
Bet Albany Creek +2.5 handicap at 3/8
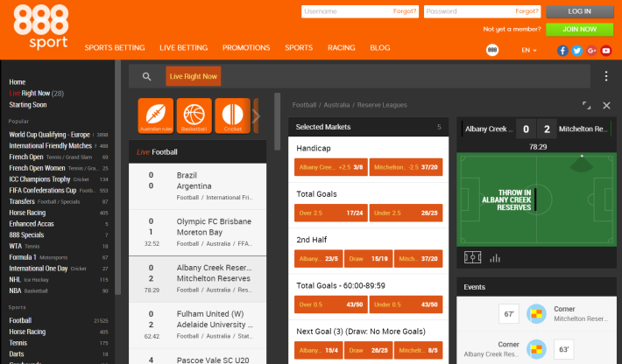pyautogui.click(x=331, y=167)
